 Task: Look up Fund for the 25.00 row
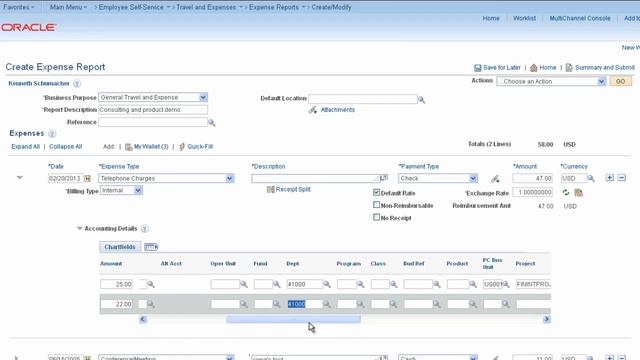pyautogui.click(x=276, y=284)
